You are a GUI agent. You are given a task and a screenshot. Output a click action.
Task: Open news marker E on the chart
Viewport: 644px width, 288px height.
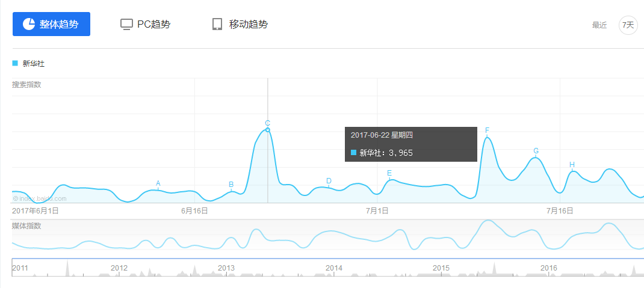pos(389,173)
